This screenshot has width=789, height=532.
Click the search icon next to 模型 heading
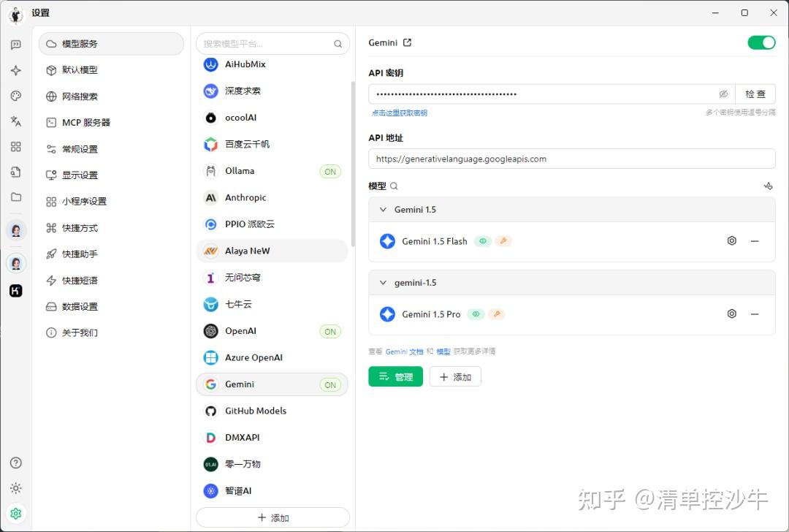(x=394, y=186)
